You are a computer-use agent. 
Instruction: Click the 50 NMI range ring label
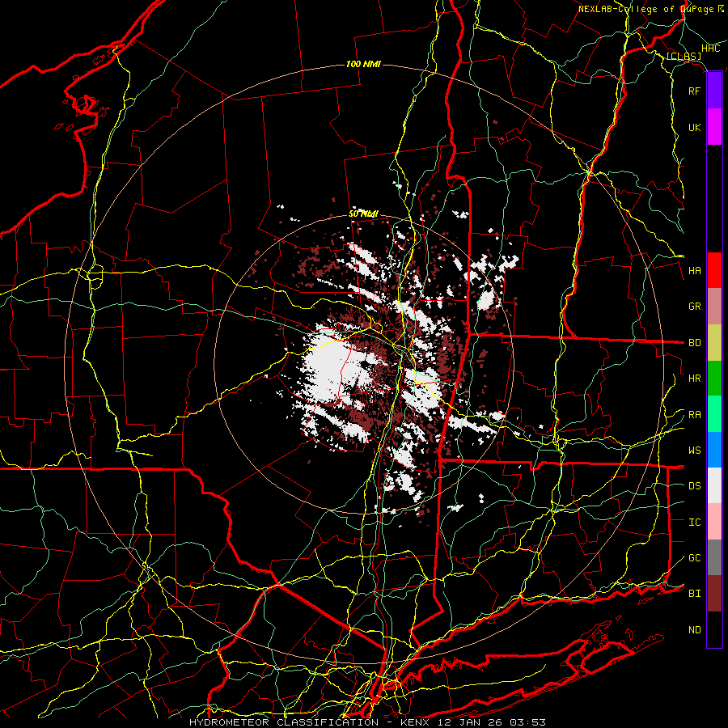pyautogui.click(x=363, y=214)
